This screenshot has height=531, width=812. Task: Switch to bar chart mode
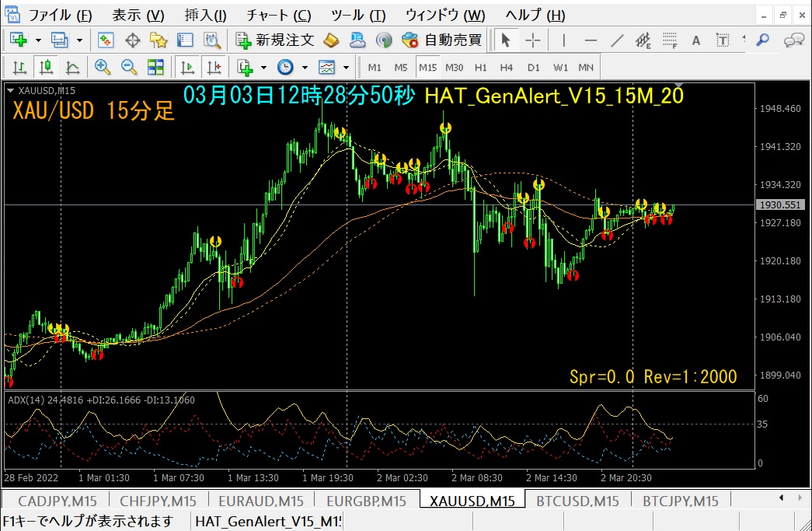coord(19,68)
